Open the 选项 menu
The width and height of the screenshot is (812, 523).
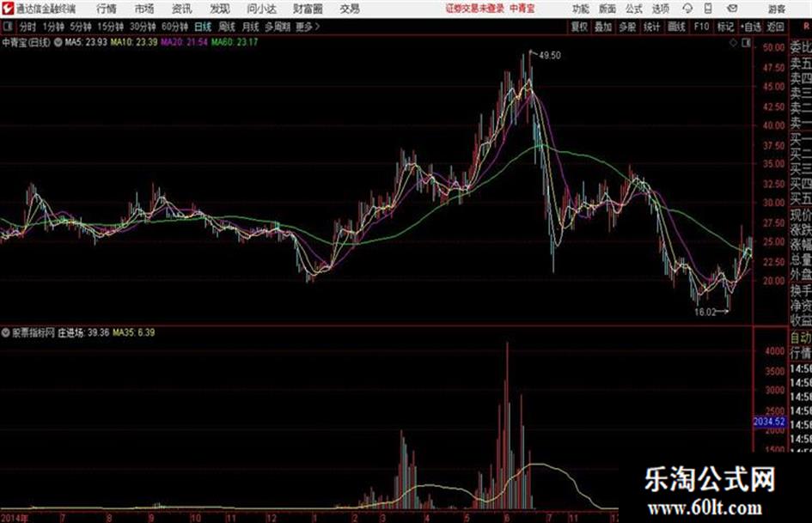pyautogui.click(x=660, y=9)
